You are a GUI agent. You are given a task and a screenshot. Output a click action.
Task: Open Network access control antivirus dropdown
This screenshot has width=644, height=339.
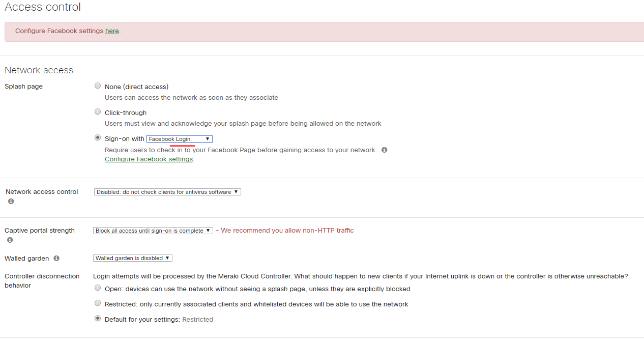point(167,192)
